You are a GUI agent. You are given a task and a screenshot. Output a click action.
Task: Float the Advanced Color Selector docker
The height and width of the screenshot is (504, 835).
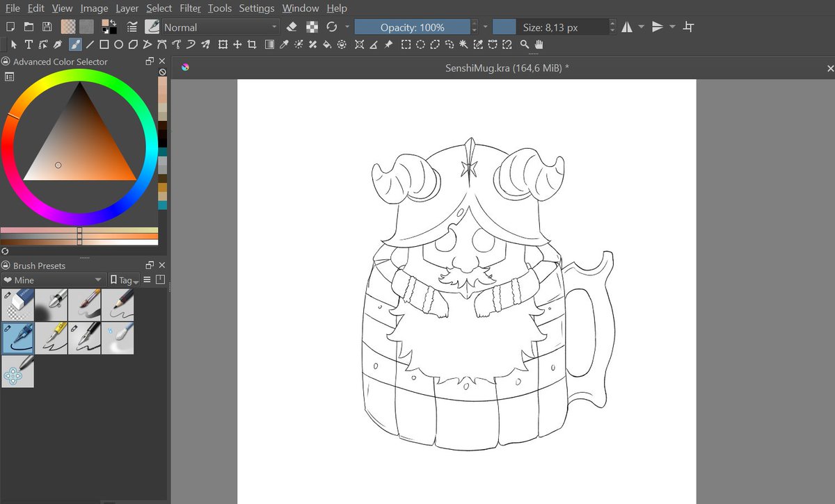[x=148, y=61]
